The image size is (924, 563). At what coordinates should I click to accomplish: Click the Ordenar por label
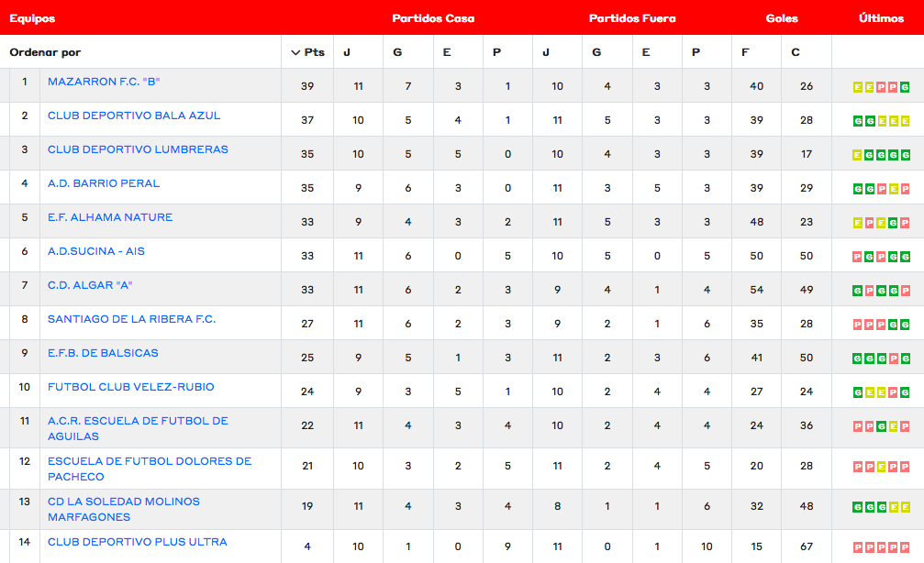(45, 52)
